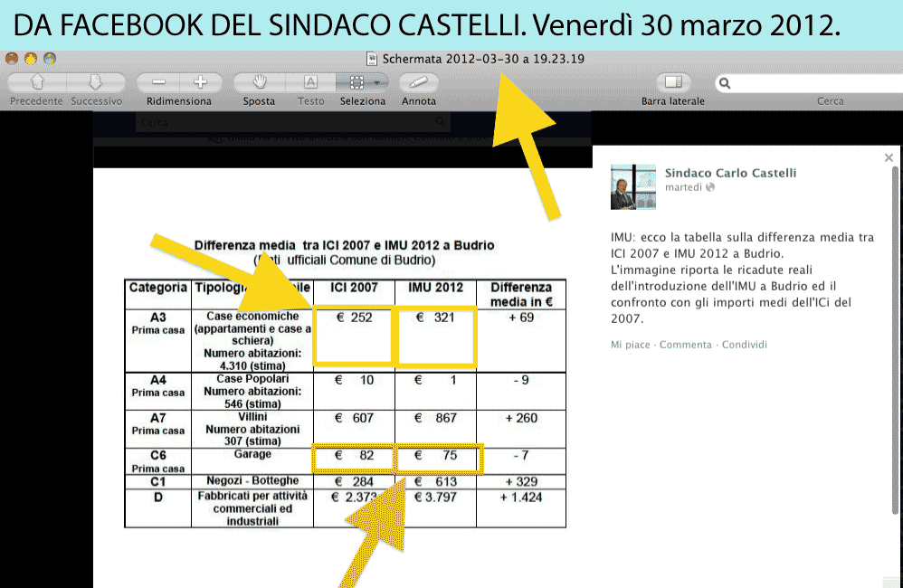Click the Case economiche description cell

tap(252, 340)
